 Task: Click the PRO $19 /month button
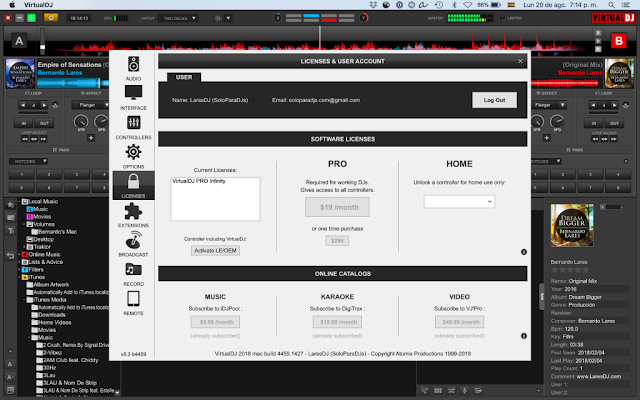pos(337,207)
